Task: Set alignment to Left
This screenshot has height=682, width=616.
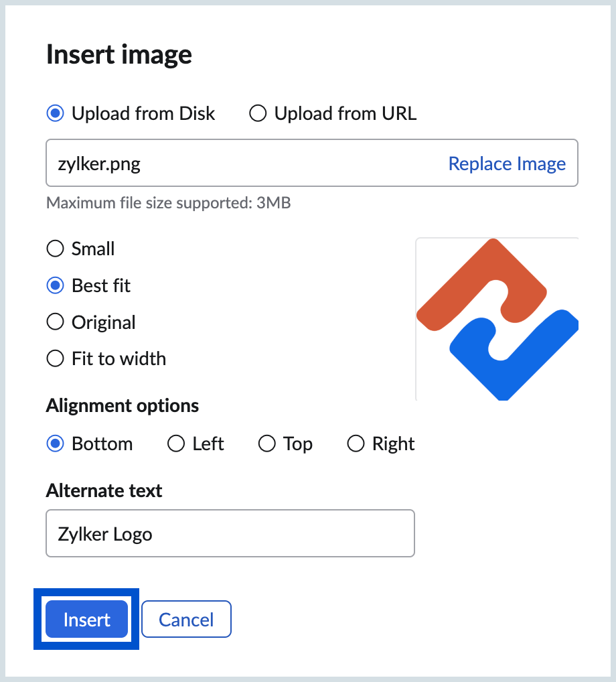Action: [176, 444]
